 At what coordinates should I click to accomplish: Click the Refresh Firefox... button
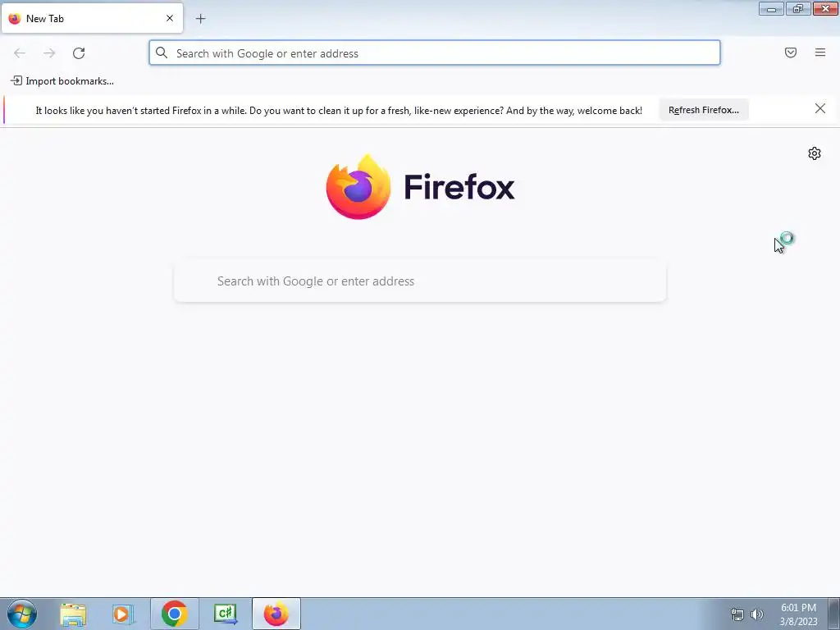coord(703,110)
